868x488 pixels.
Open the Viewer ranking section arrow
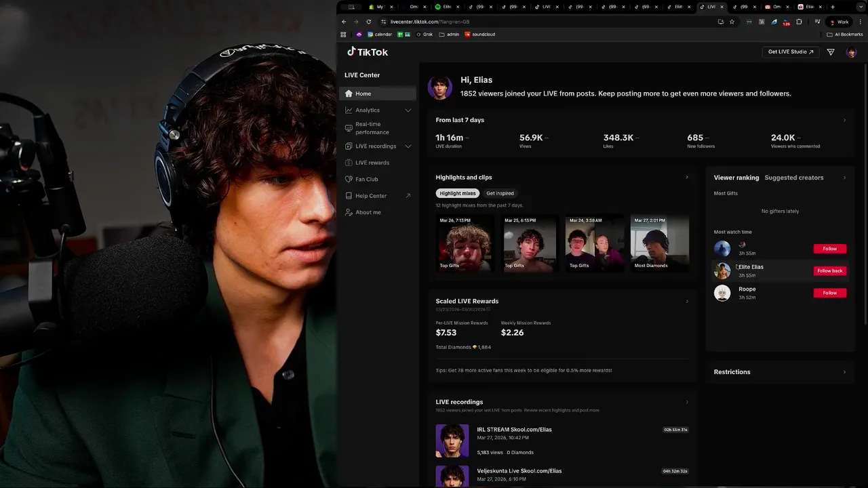click(844, 178)
